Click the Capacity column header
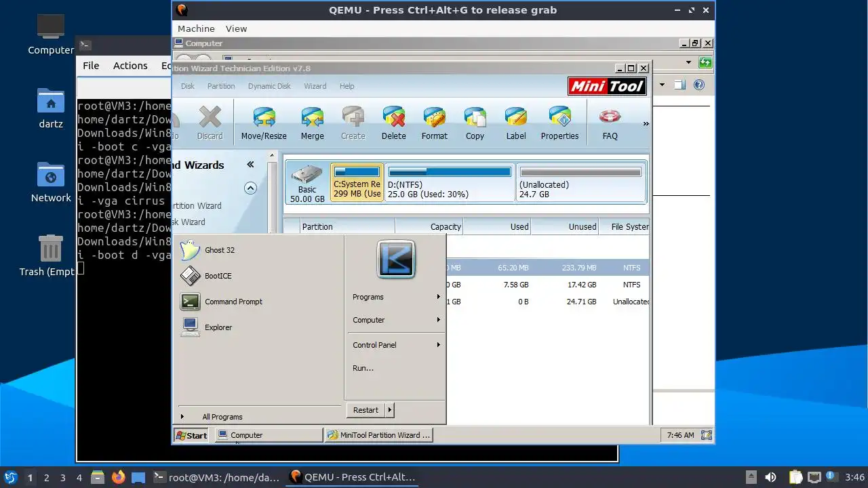868x488 pixels. tap(429, 227)
